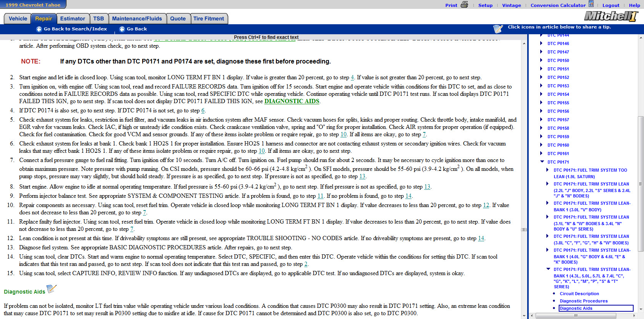Follow the step 4 link in step 2

pyautogui.click(x=352, y=77)
